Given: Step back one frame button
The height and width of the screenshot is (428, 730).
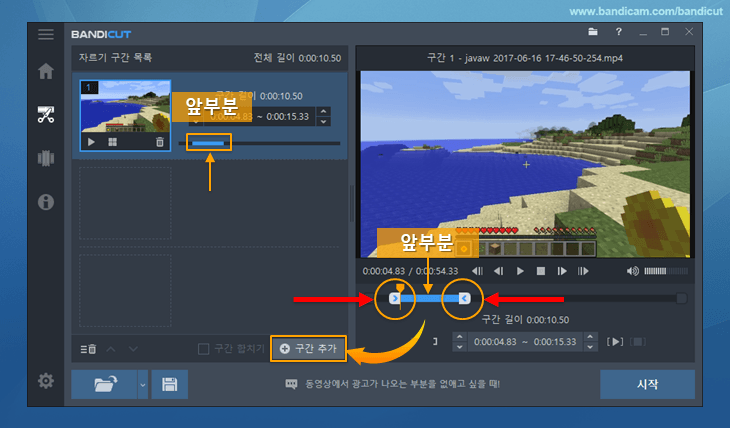Looking at the screenshot, I should click(499, 271).
